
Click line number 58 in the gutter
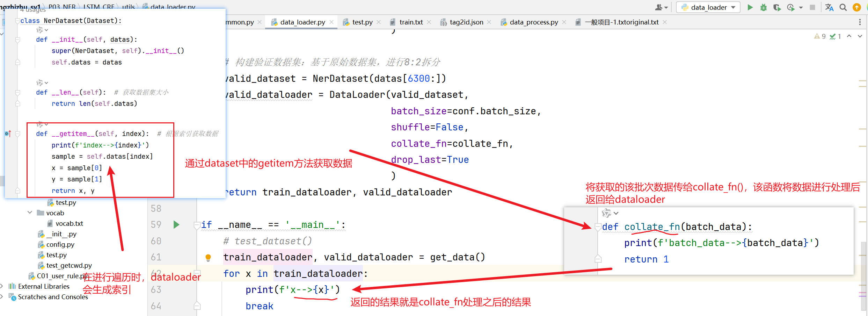point(156,209)
